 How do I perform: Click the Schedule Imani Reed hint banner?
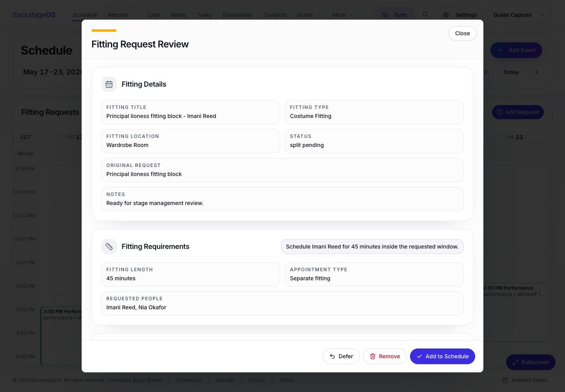click(x=372, y=247)
